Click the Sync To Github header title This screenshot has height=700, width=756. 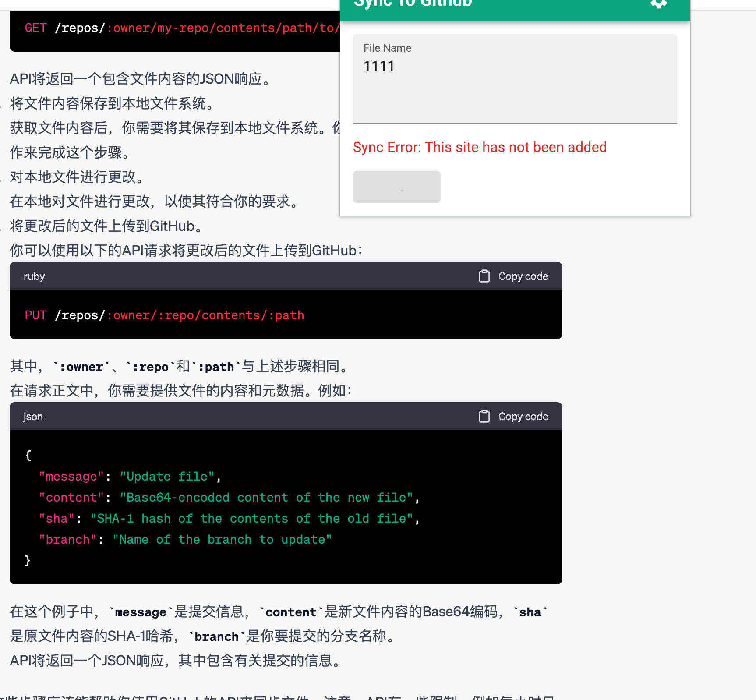pyautogui.click(x=413, y=4)
